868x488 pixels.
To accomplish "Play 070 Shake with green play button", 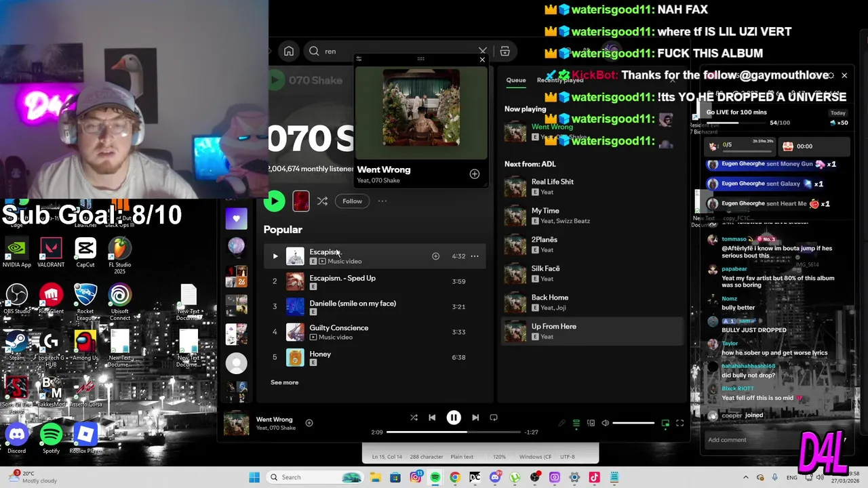I will (x=274, y=201).
